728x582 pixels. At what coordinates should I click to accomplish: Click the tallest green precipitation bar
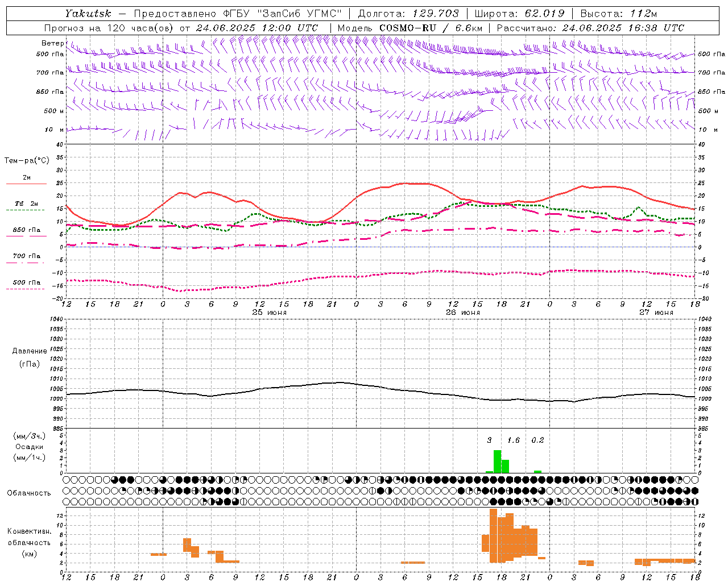tap(497, 462)
